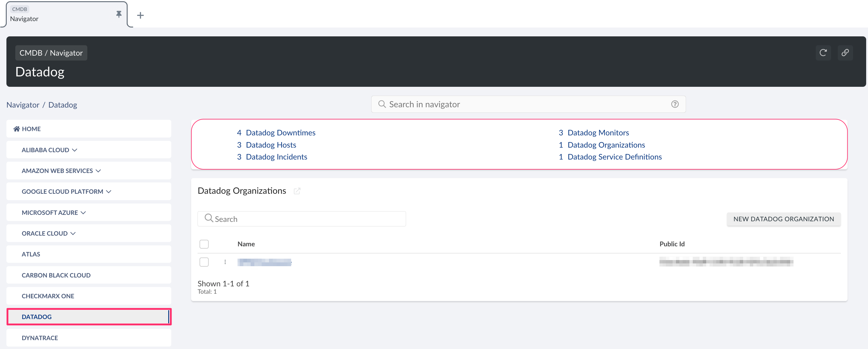Open row actions three-dot menu
Screen dimensions: 868x349
coord(225,262)
